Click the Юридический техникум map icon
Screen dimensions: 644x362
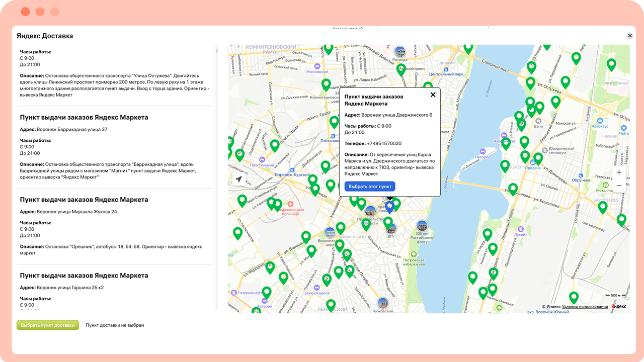tap(545, 149)
